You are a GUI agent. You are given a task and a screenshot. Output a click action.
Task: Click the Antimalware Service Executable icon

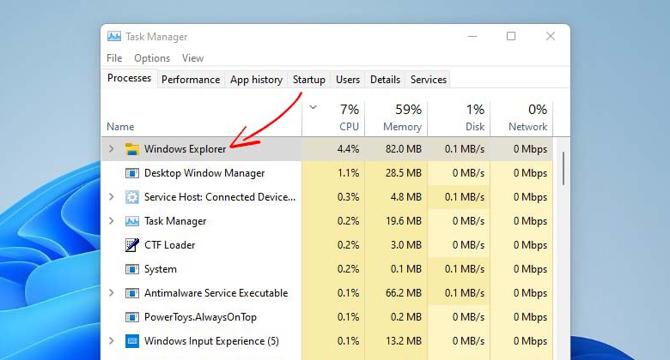132,293
